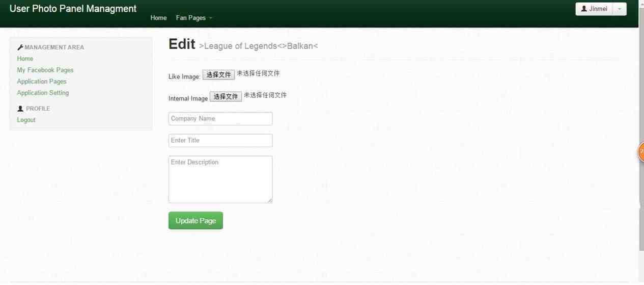The width and height of the screenshot is (644, 285).
Task: Submit with the Update Page button
Action: click(x=195, y=221)
